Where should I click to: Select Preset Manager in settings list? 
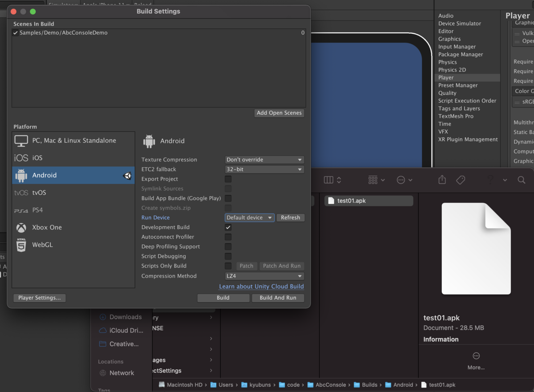(458, 86)
